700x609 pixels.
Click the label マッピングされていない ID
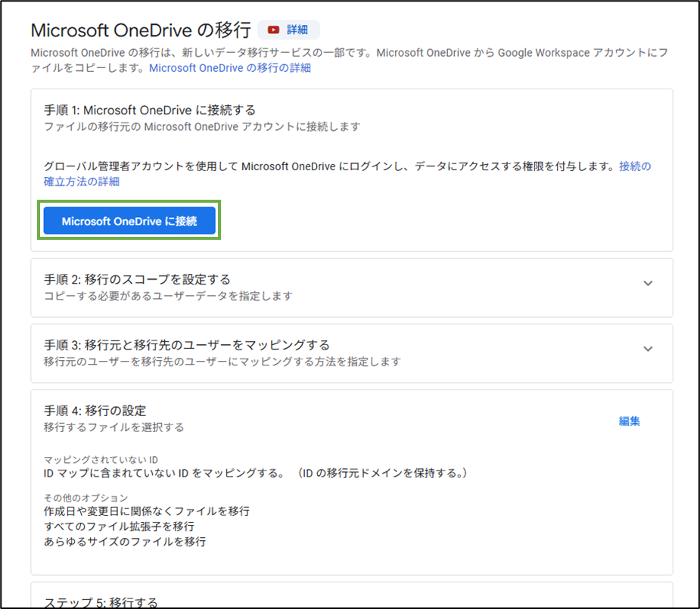(x=101, y=459)
